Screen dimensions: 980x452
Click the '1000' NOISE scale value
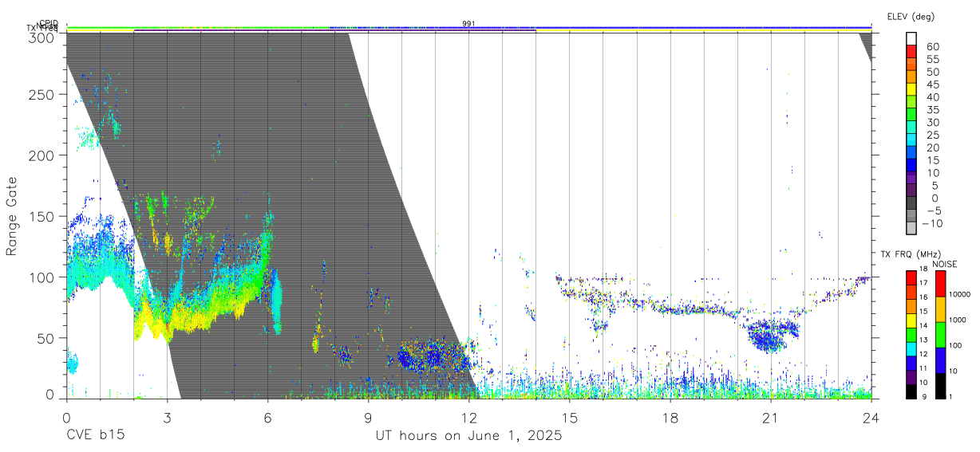(x=958, y=320)
